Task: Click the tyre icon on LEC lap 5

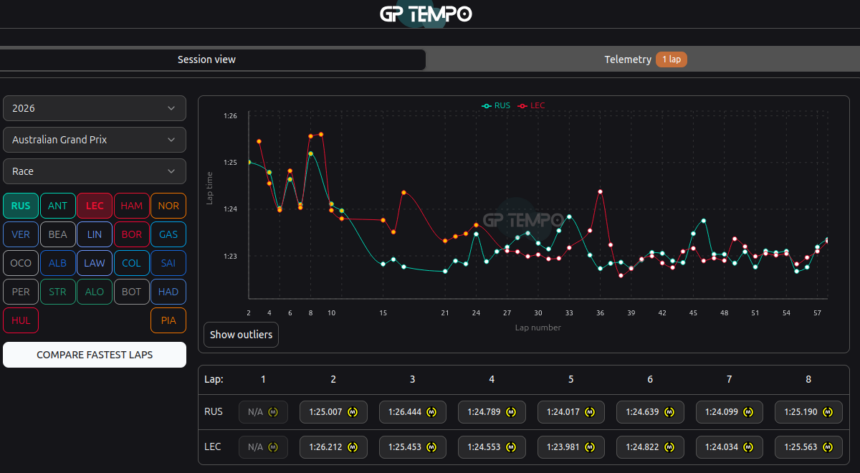Action: (590, 447)
